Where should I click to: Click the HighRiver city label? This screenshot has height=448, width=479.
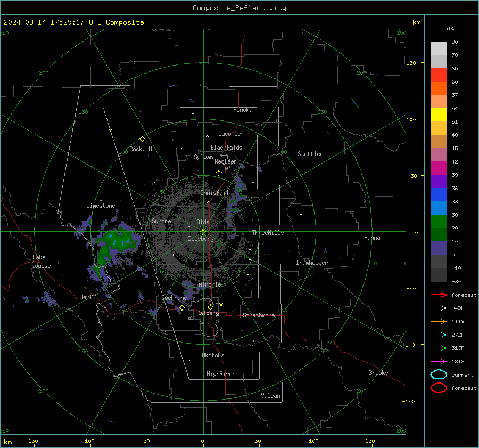coord(221,374)
